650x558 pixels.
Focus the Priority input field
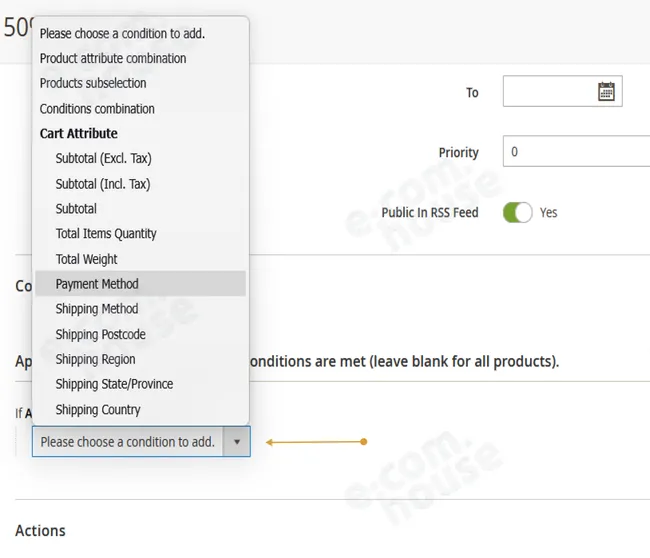coord(576,151)
